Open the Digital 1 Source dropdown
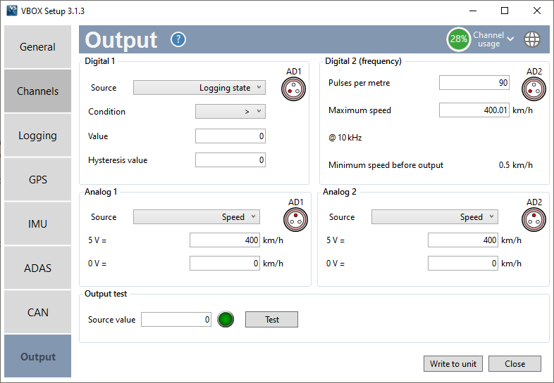Viewport: 554px width, 383px height. click(x=199, y=88)
